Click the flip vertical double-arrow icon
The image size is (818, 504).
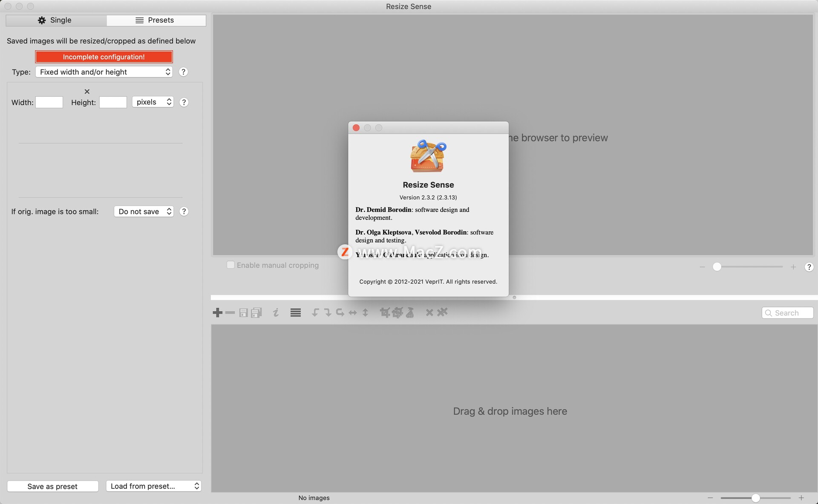[x=365, y=313]
